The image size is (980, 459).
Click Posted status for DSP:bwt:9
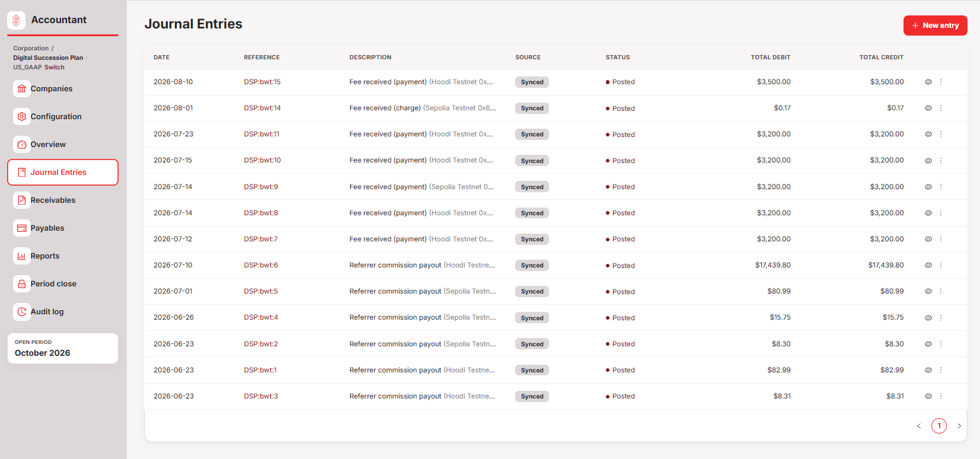click(x=620, y=187)
